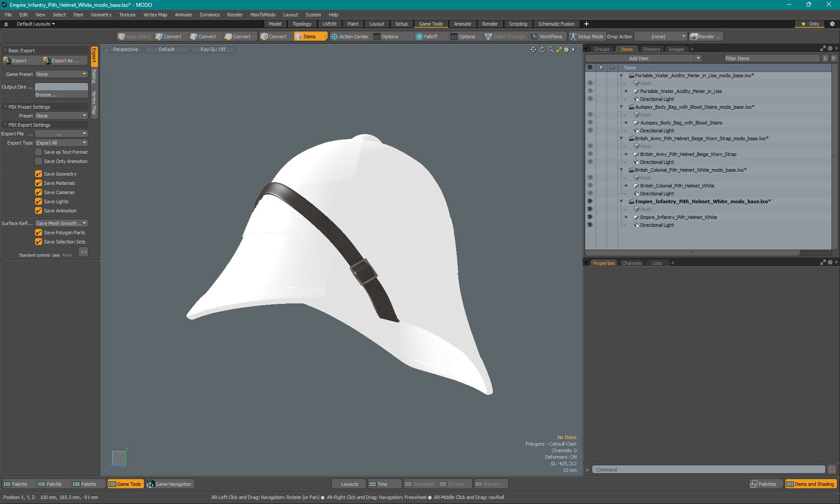This screenshot has width=840, height=504.
Task: Click the viewport zoom magnifier icon
Action: (551, 49)
